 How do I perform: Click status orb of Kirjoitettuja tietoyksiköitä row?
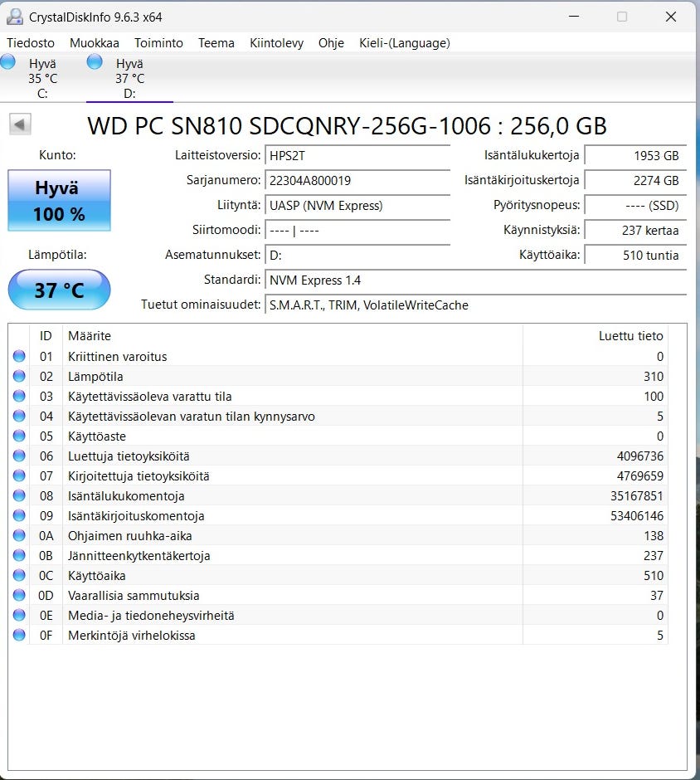pos(19,475)
